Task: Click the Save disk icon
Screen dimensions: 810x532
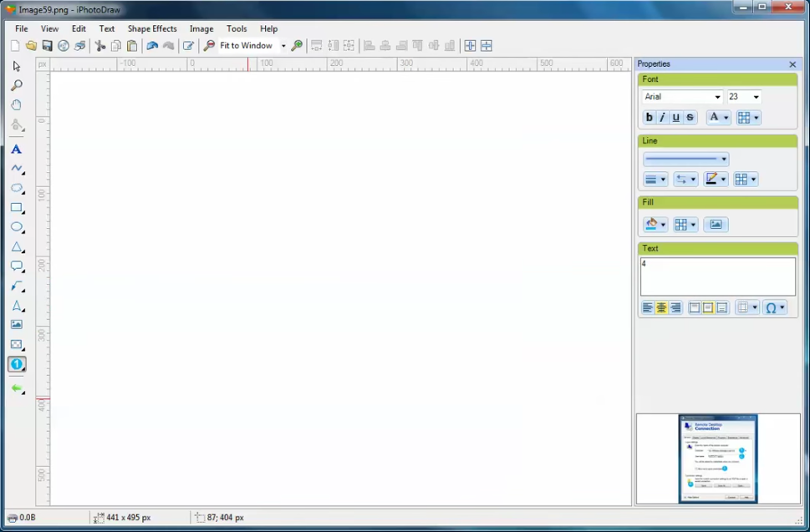Action: [48, 46]
